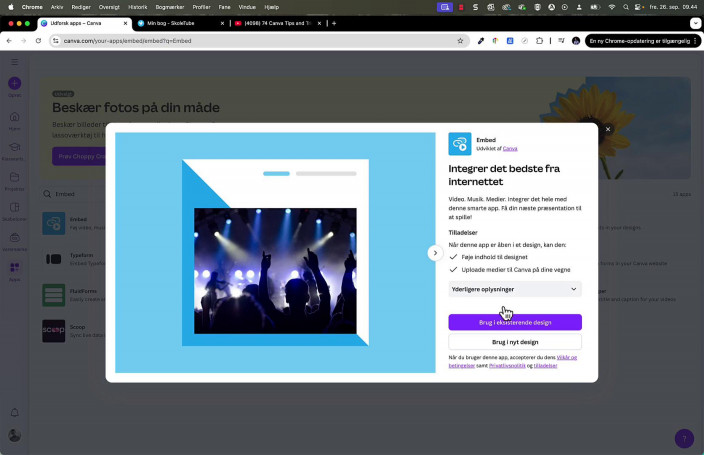Screen dimensions: 704x455
Task: Click the Embed app logo icon
Action: click(x=460, y=144)
